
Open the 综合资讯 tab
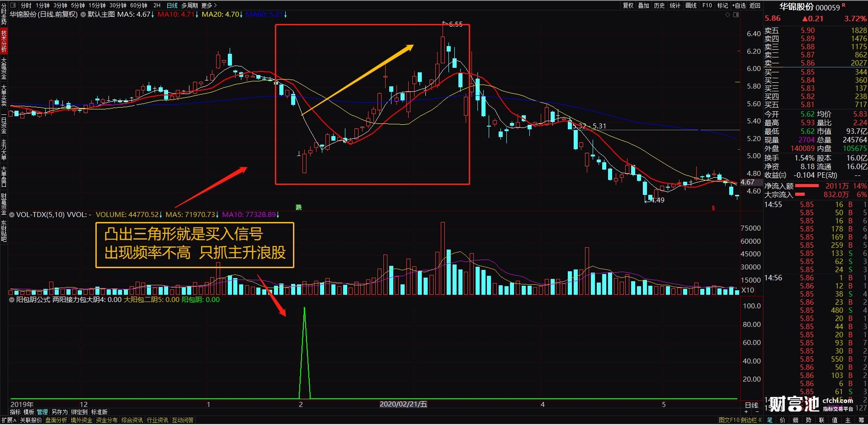click(132, 420)
